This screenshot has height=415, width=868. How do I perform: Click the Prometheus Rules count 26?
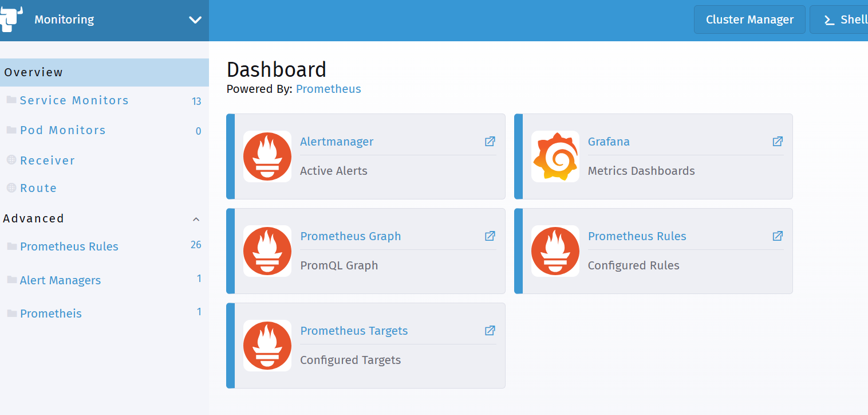coord(196,245)
